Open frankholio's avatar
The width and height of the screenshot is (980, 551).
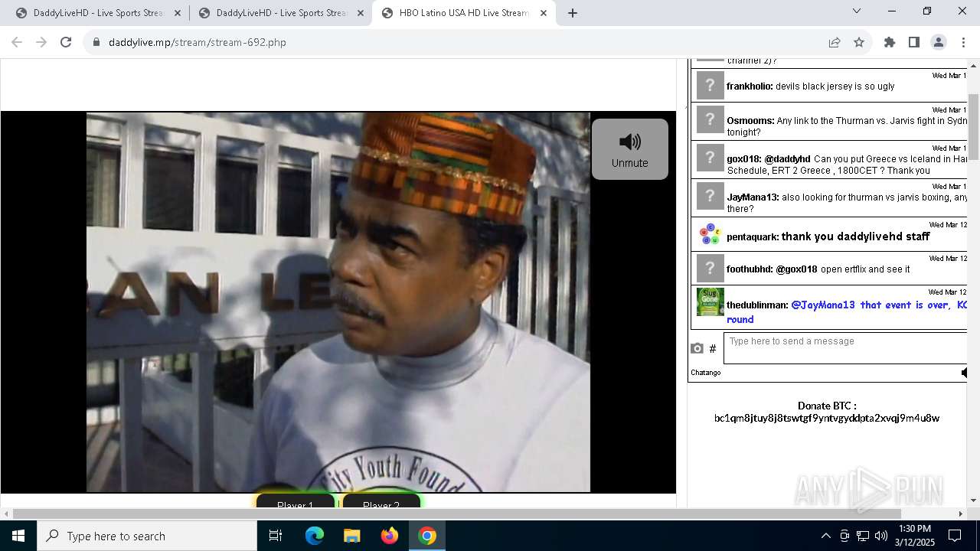710,86
